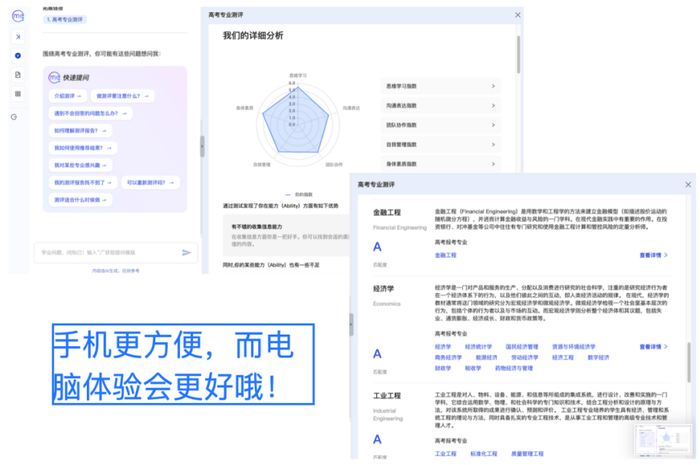The width and height of the screenshot is (700, 465).
Task: Open the 财政学 major link
Action: tap(443, 368)
